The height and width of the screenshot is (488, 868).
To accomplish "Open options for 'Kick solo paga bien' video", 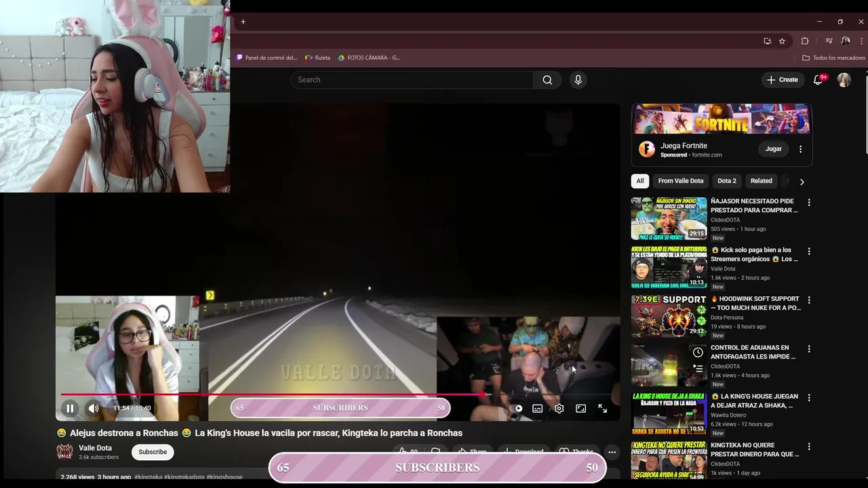I will (x=808, y=251).
